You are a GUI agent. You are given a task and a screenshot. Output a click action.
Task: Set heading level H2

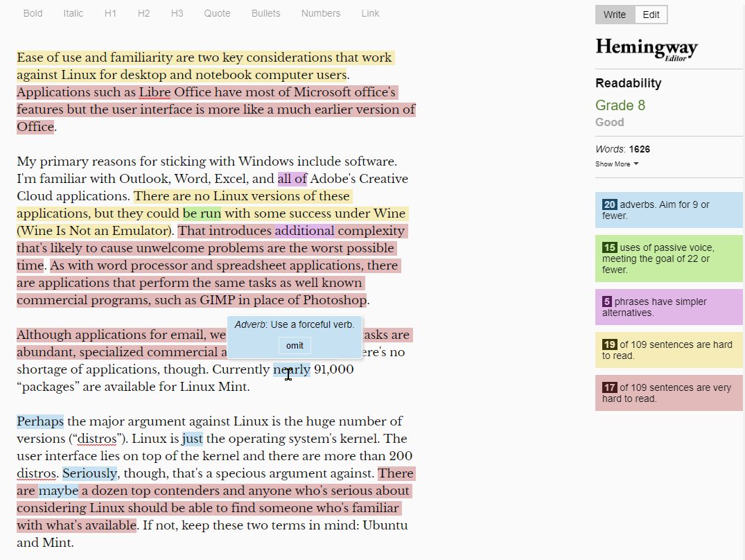click(143, 13)
